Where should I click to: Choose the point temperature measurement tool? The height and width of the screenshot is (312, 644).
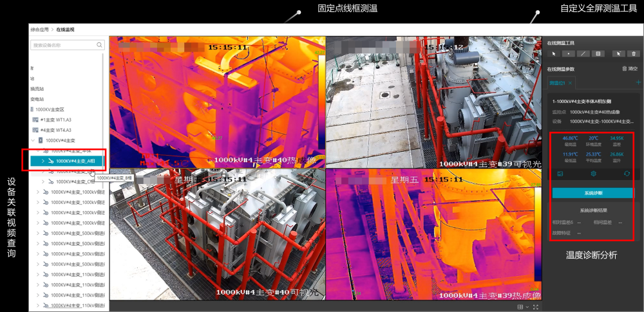tap(568, 54)
